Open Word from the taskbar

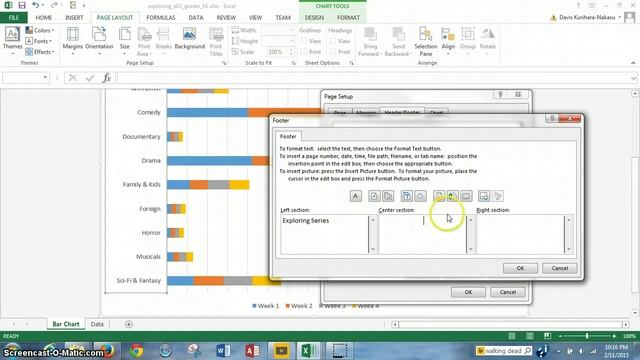(x=223, y=351)
